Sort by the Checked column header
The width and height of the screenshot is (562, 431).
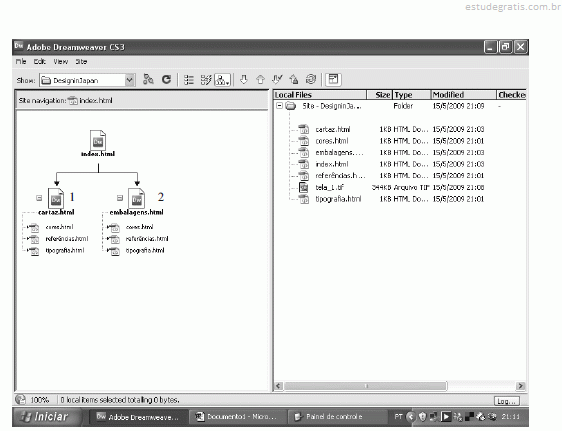[x=511, y=95]
